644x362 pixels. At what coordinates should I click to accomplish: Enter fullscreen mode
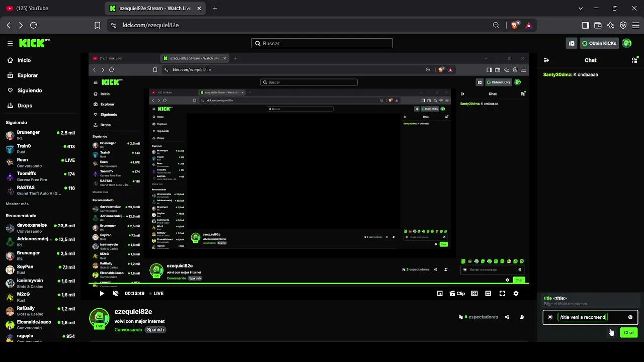502,294
